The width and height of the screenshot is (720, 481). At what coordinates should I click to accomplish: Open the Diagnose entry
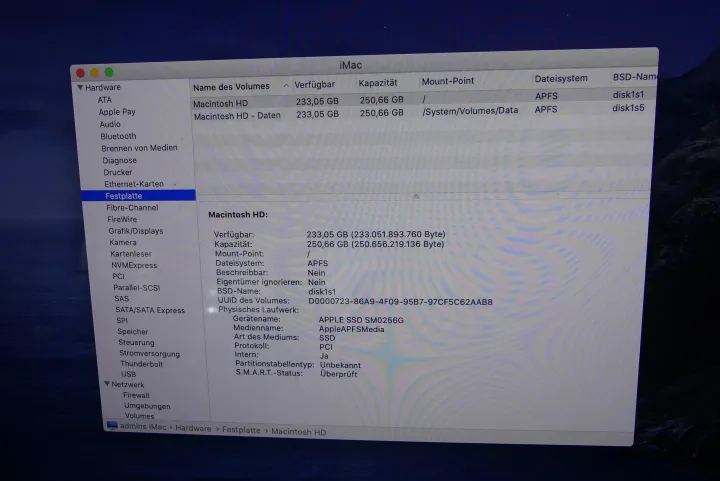tap(119, 160)
